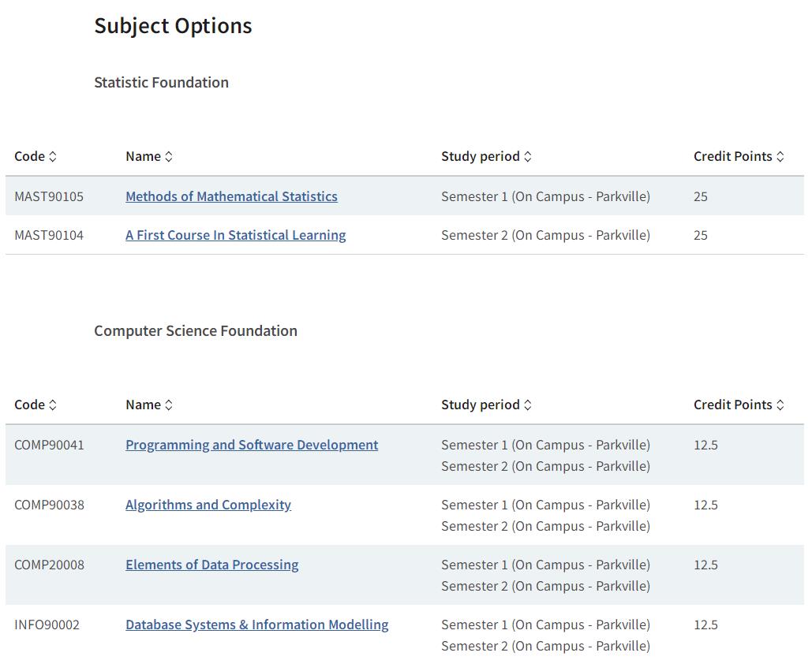Sort Computer Science table by Study period icon
The image size is (812, 660).
tap(528, 405)
